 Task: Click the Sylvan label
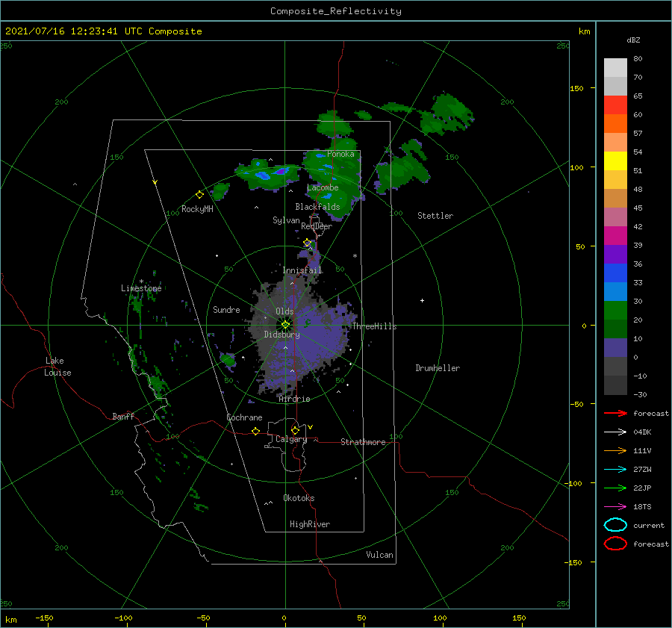point(286,220)
